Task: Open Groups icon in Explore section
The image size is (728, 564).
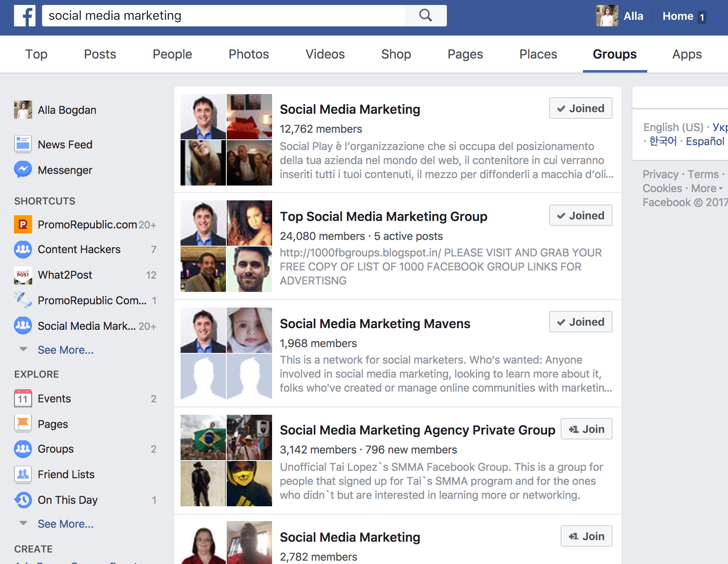Action: tap(23, 449)
